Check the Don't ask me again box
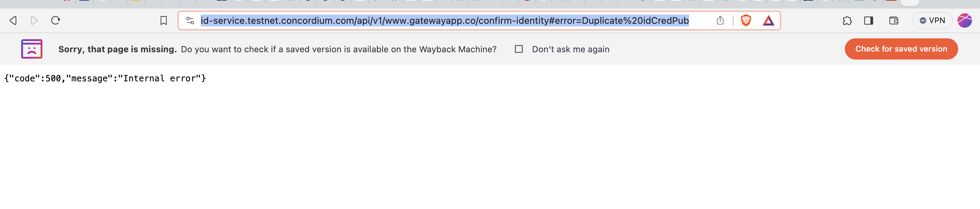Image resolution: width=980 pixels, height=209 pixels. 518,49
